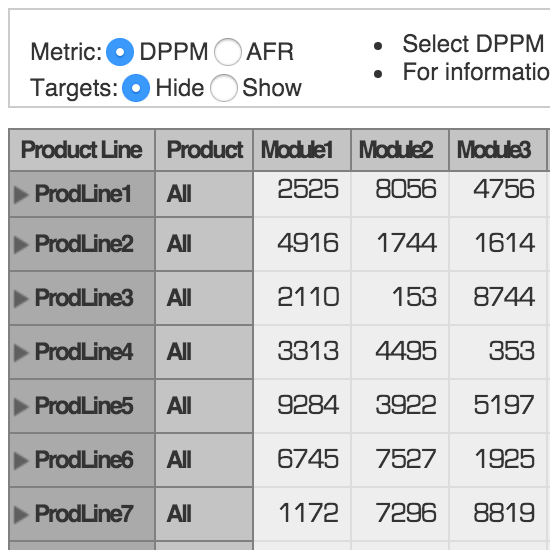
Task: Select ProdLine7 Module3 cell 8819
Action: click(x=498, y=514)
